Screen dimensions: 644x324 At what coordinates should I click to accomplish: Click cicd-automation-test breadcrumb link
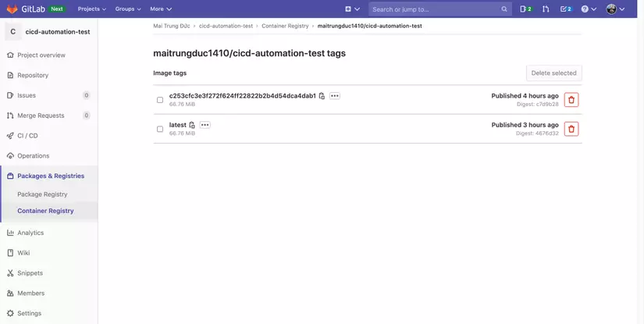click(x=226, y=26)
